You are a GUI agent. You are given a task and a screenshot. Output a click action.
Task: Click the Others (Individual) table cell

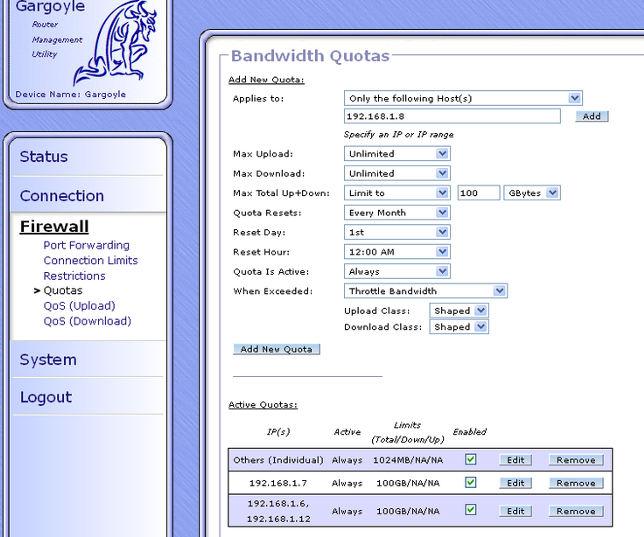coord(278,460)
